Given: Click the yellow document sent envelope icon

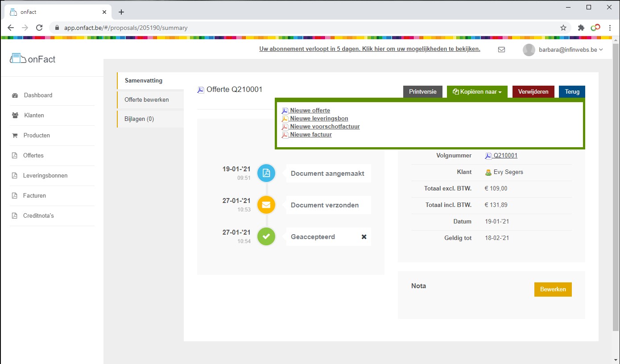Looking at the screenshot, I should 266,205.
